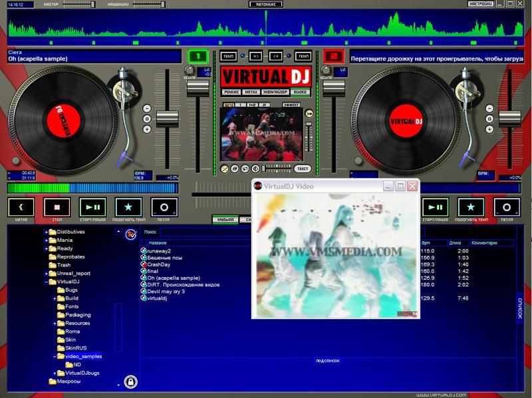Click the ТЕКСТ button under video preview
Viewport: 532px width, 398px height.
pyautogui.click(x=303, y=169)
